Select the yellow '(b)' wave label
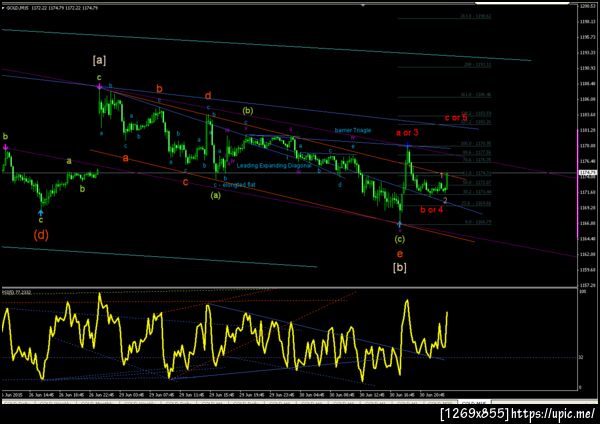Viewport: 600px width, 424px height. coord(248,111)
